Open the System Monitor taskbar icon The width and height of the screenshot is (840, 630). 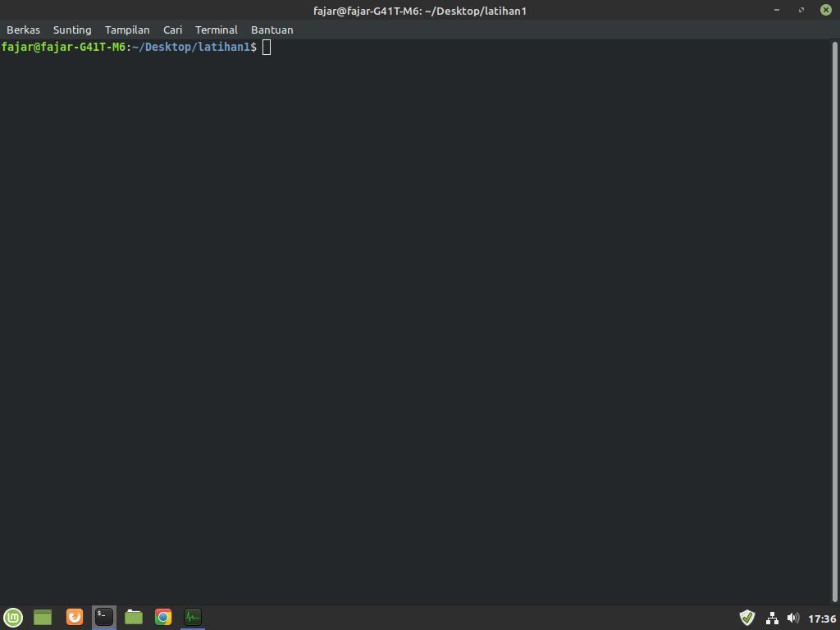click(x=192, y=618)
